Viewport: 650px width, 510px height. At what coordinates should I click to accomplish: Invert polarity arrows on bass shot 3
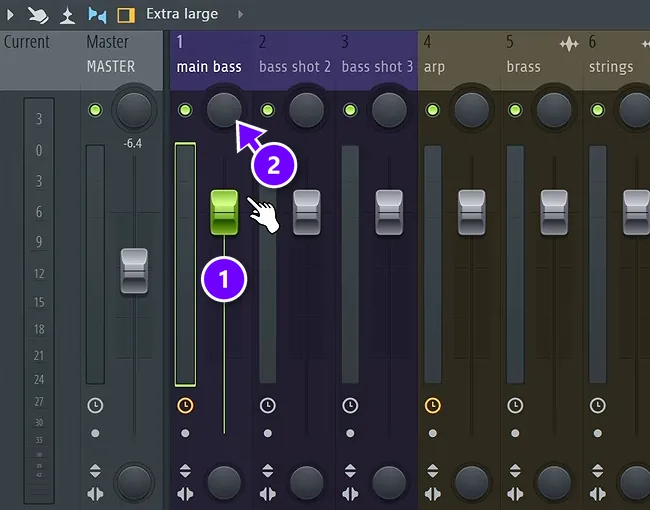tap(350, 471)
